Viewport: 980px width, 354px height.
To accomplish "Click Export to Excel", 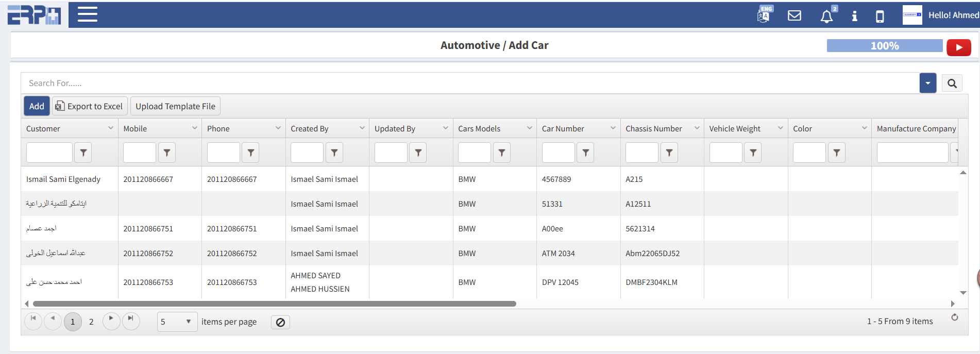I will 90,106.
